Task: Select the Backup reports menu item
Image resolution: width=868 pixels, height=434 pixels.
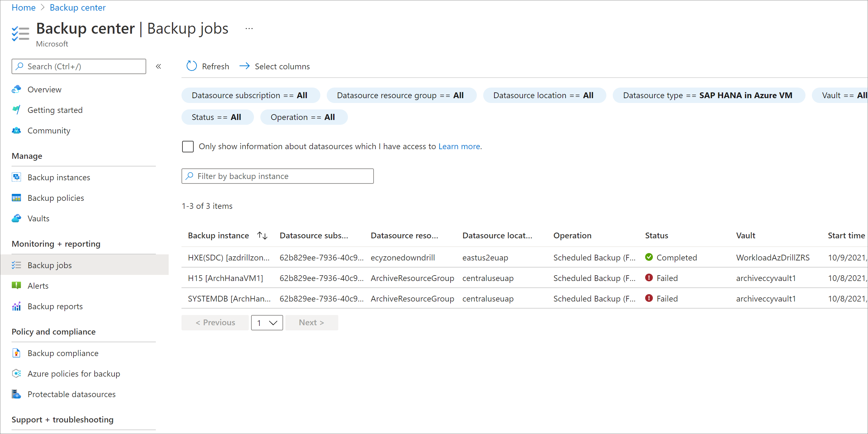Action: (55, 306)
